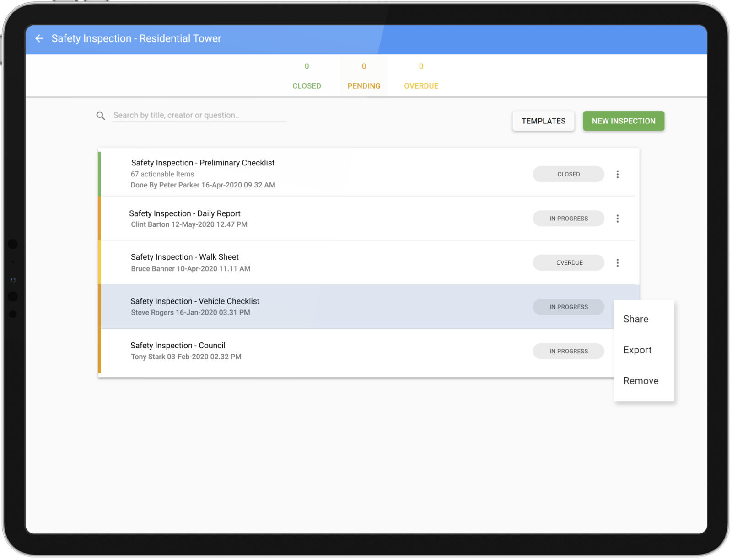The image size is (732, 560).
Task: Open Safety Inspection - Walk Sheet
Action: [184, 257]
